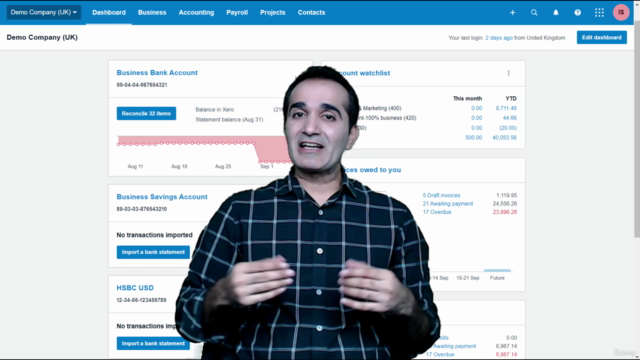Click Import a bank statement under Business Savings
The image size is (640, 360).
(153, 252)
